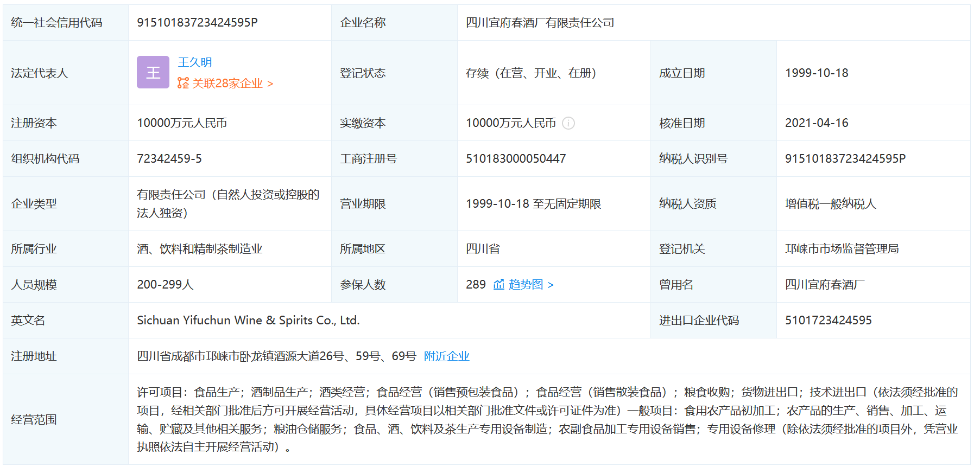Click info icon beside paid-in capital

568,123
